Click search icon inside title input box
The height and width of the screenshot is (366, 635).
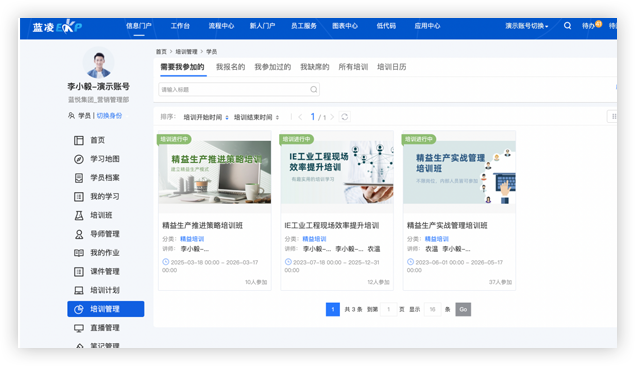[x=313, y=89]
